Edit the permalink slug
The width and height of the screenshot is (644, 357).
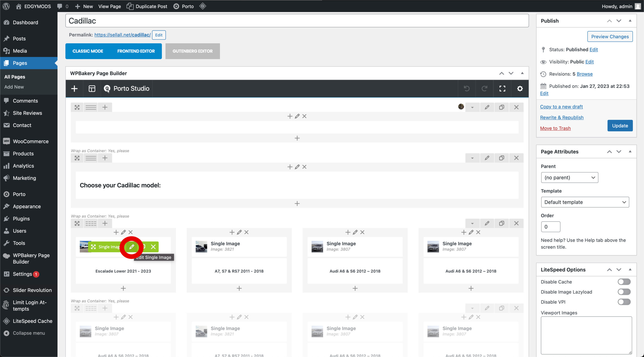(159, 35)
